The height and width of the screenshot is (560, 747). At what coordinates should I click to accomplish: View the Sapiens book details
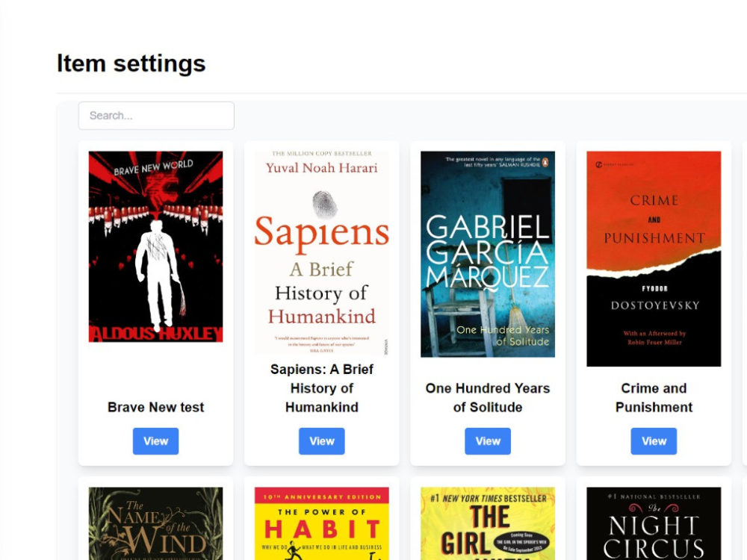point(321,441)
